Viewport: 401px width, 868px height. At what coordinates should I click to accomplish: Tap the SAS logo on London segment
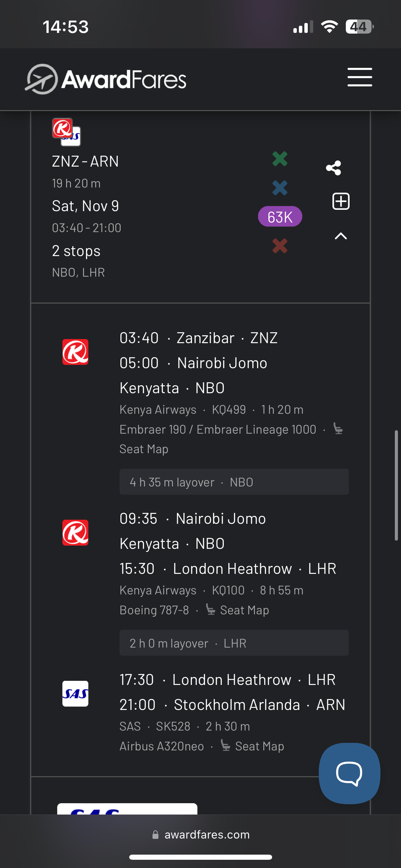[x=75, y=694]
